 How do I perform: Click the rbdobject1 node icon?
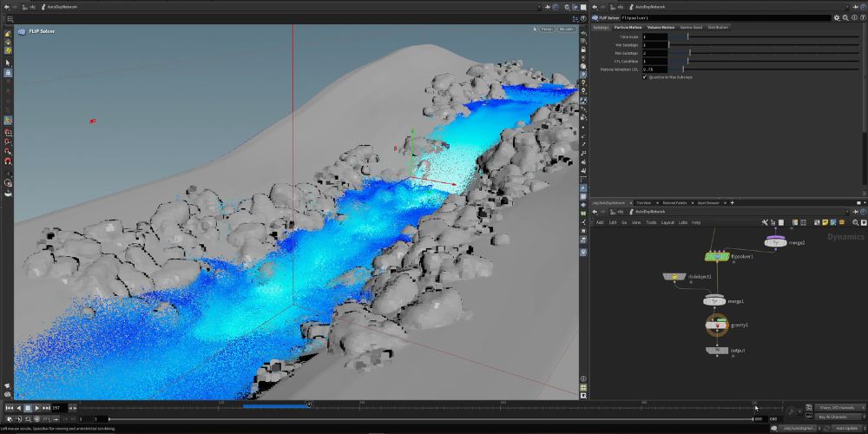pos(673,277)
